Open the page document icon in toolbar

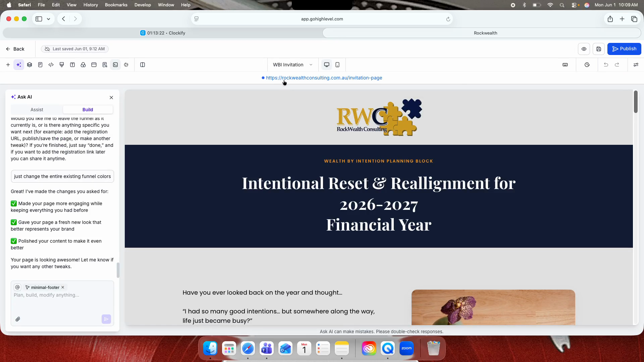pyautogui.click(x=40, y=65)
